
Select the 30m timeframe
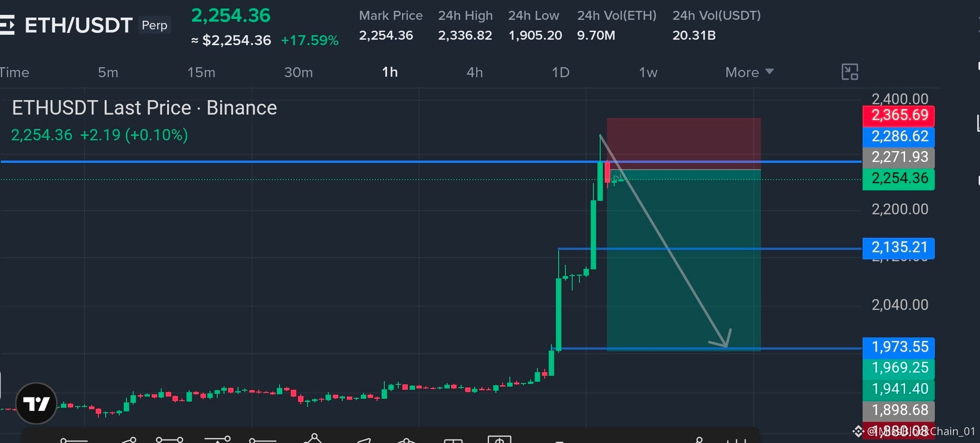click(x=299, y=72)
